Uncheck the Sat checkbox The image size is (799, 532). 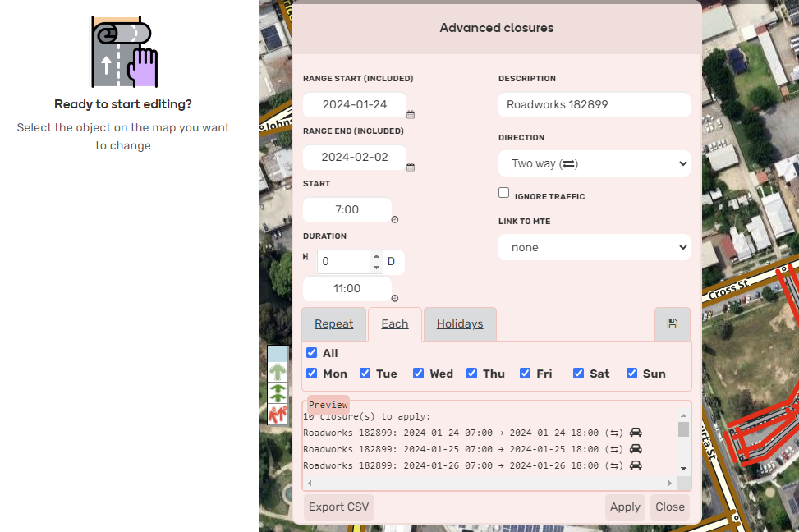click(579, 374)
